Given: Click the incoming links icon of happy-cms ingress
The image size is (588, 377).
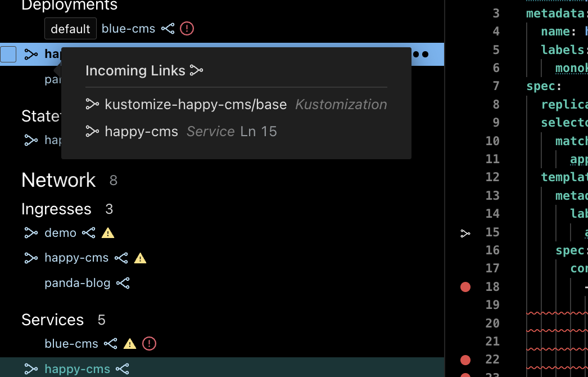Looking at the screenshot, I should [x=31, y=258].
